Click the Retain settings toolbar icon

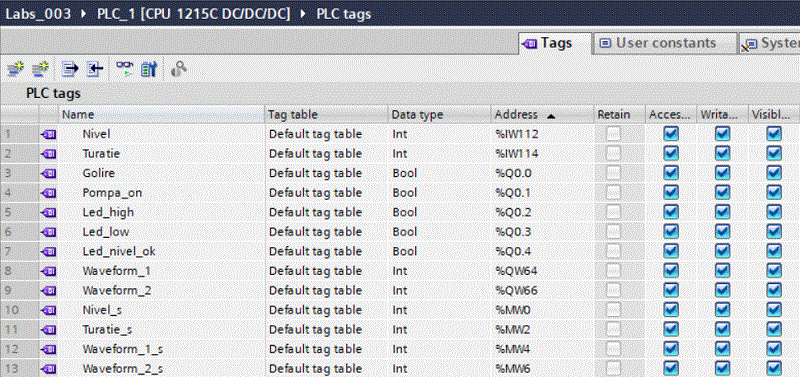(x=148, y=69)
